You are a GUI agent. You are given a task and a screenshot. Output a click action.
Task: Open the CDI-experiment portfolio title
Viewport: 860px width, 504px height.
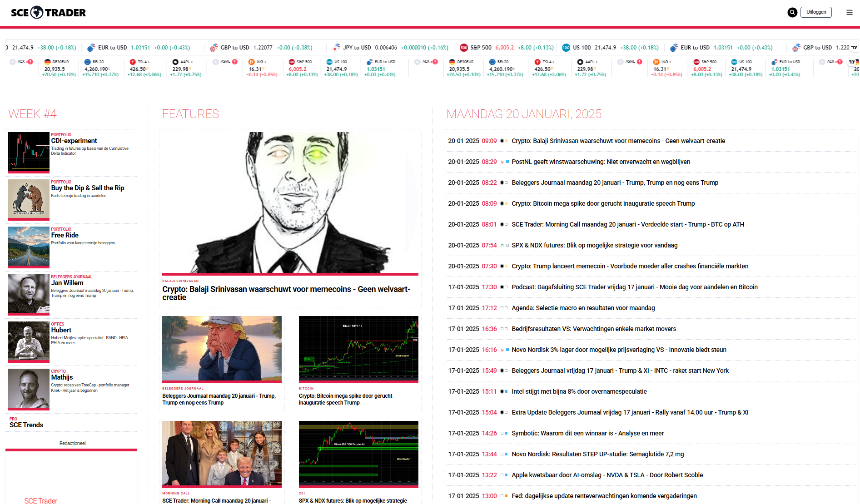tap(74, 141)
